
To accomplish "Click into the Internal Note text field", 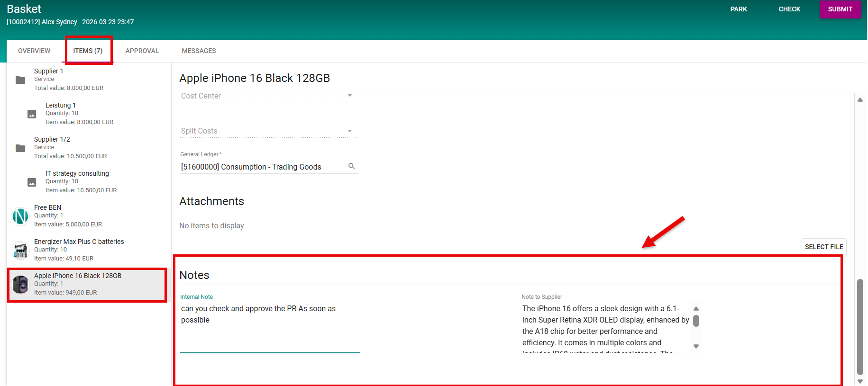I will (270, 327).
